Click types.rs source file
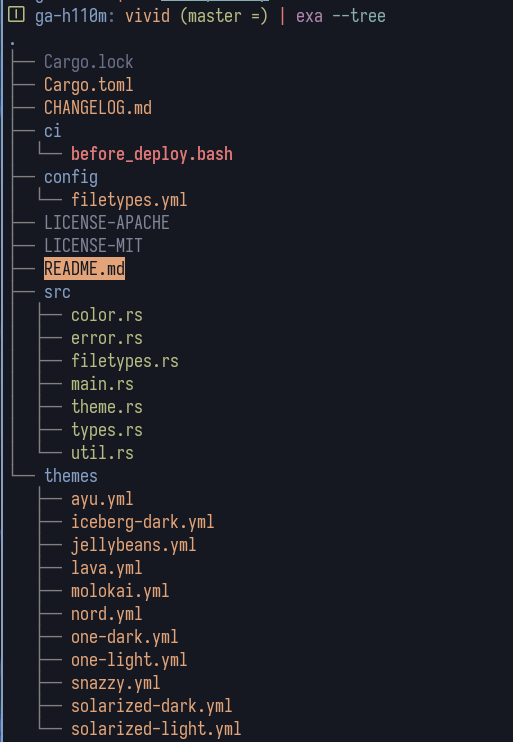Screen dimensions: 513x742 click(107, 430)
